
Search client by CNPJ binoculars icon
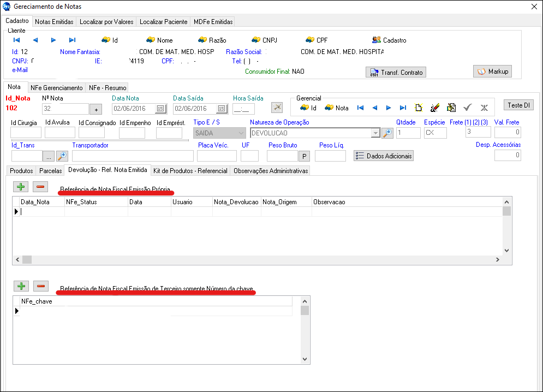(x=256, y=40)
